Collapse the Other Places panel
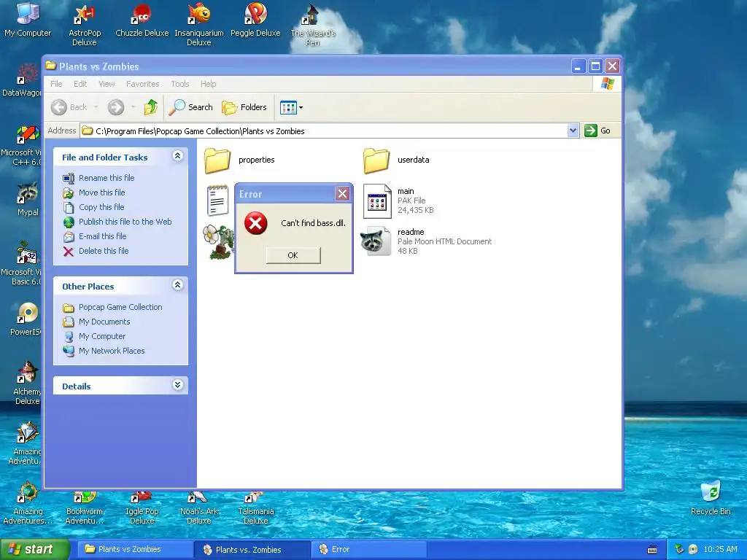Screen dimensions: 747x560 point(178,285)
